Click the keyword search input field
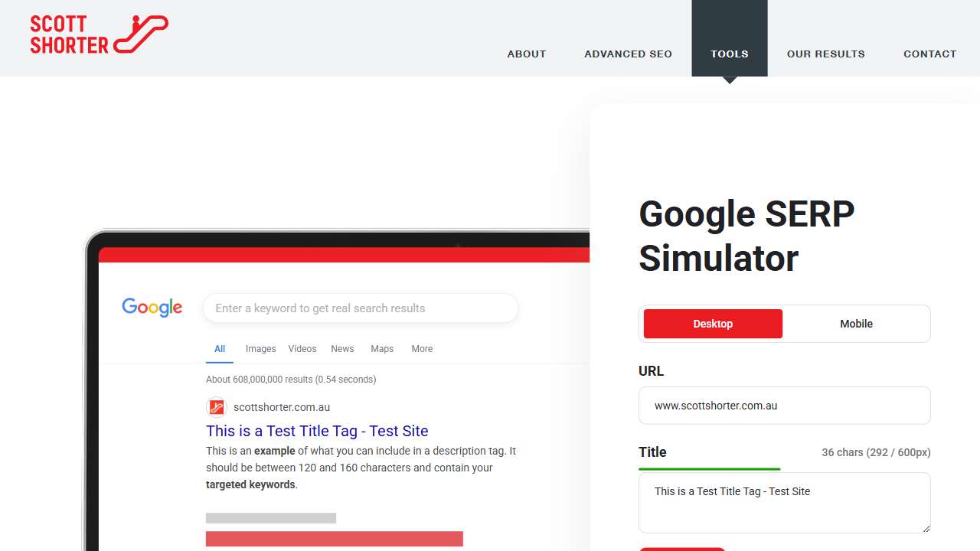This screenshot has height=551, width=980. 360,308
